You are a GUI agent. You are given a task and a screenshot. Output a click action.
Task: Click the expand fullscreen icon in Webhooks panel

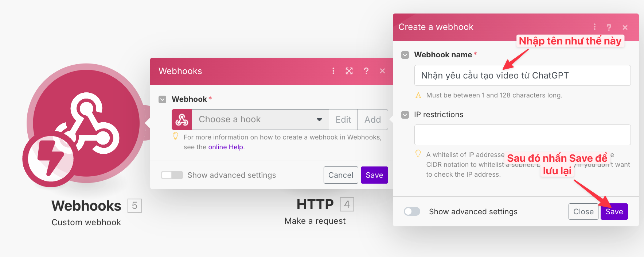[x=349, y=71]
